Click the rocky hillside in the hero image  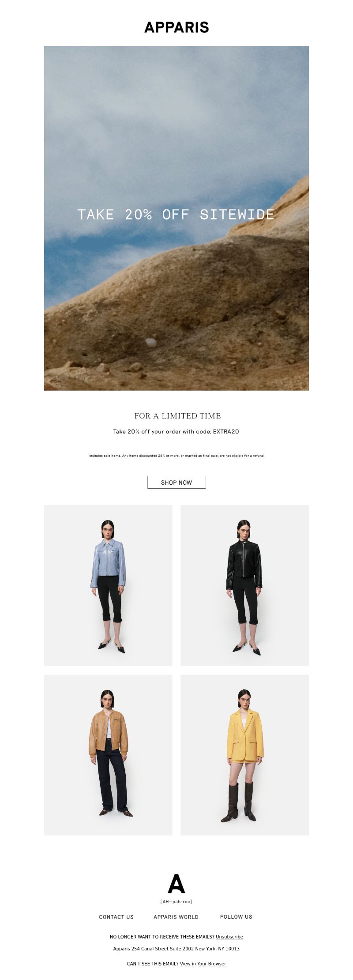(x=199, y=309)
